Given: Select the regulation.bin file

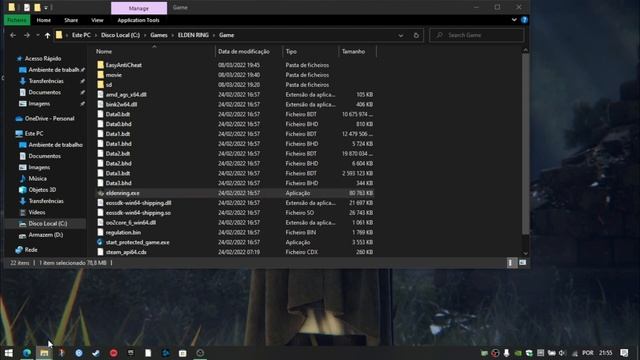Looking at the screenshot, I should pyautogui.click(x=123, y=232).
